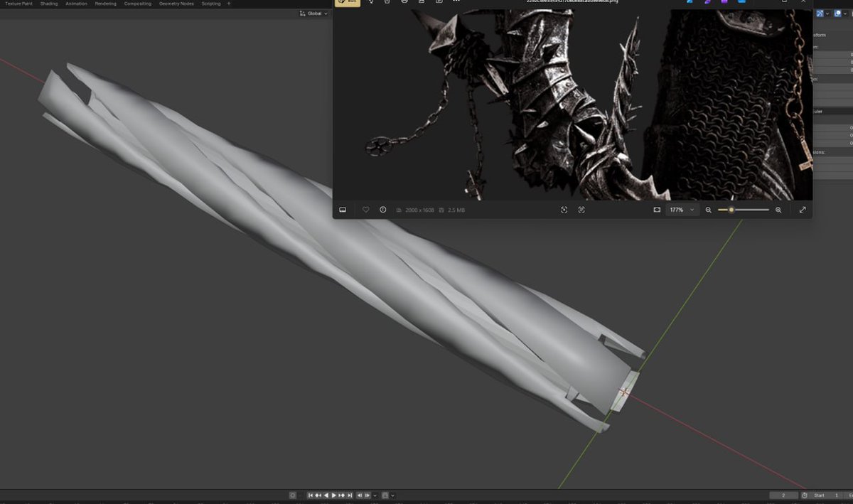This screenshot has width=853, height=504.
Task: Click the armored figure image in Photos
Action: click(x=573, y=104)
